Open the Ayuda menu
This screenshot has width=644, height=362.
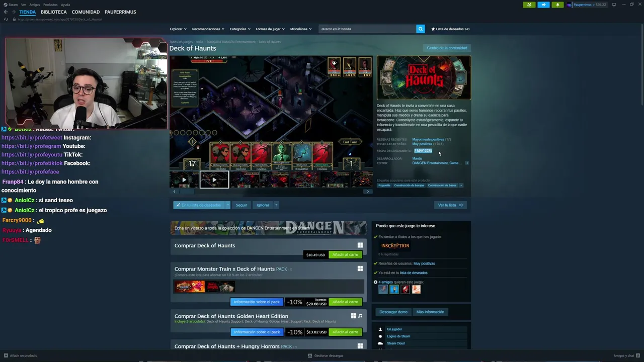pyautogui.click(x=65, y=5)
